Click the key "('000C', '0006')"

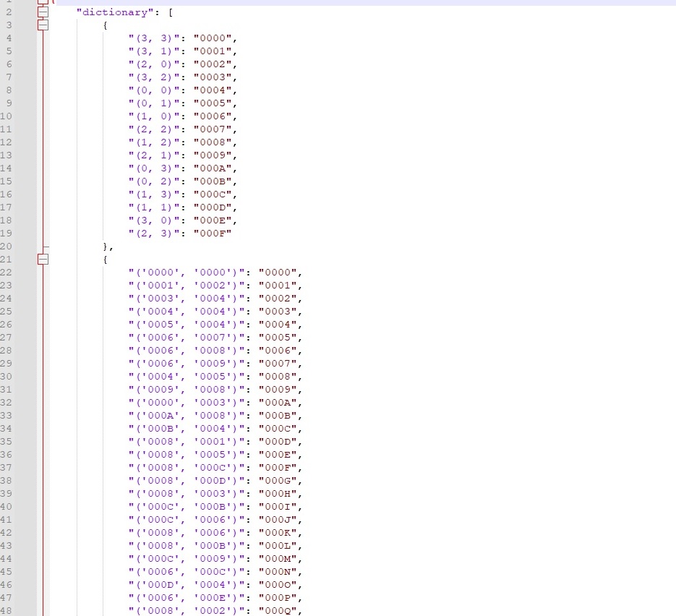187,519
